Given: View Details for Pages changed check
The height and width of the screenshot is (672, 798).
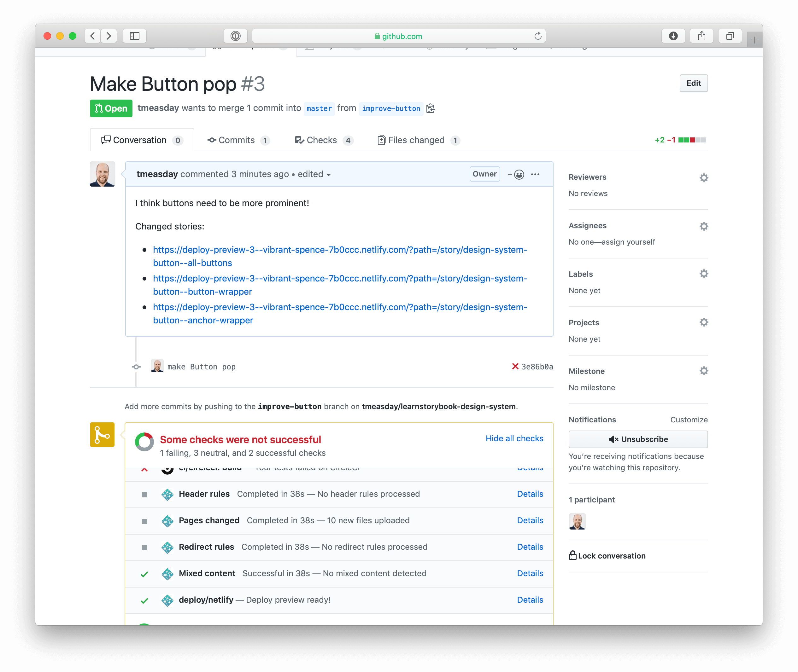Looking at the screenshot, I should tap(530, 520).
